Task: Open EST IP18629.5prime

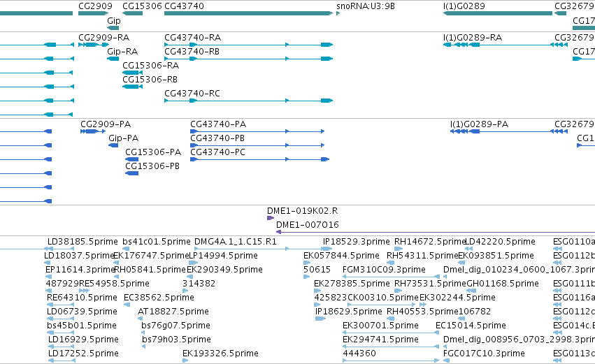Action: (348, 312)
